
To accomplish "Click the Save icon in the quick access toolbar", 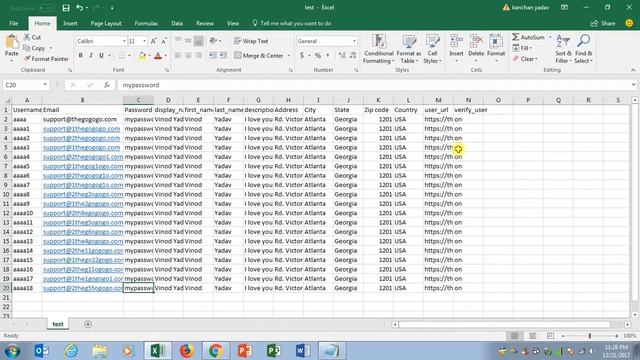I will 66,8.
